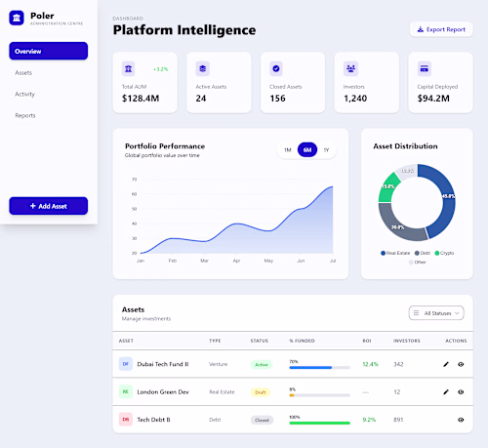Click the DB avatar badge for Tech Debt B
This screenshot has height=448, width=488.
pos(126,420)
